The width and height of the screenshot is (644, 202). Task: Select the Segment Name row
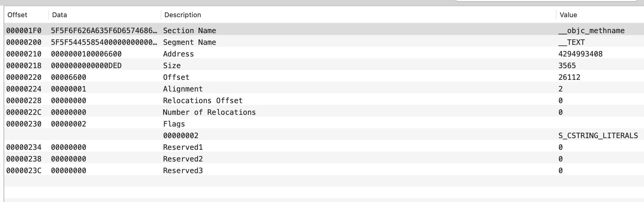(x=324, y=42)
